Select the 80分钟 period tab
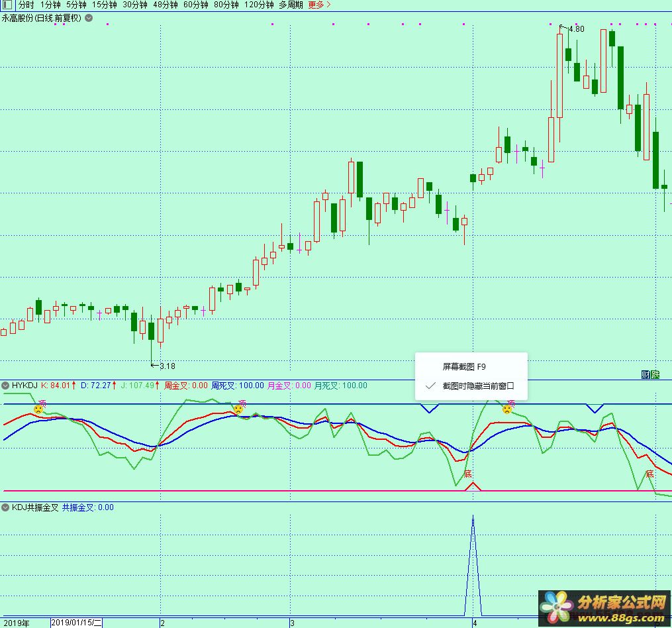 click(226, 5)
